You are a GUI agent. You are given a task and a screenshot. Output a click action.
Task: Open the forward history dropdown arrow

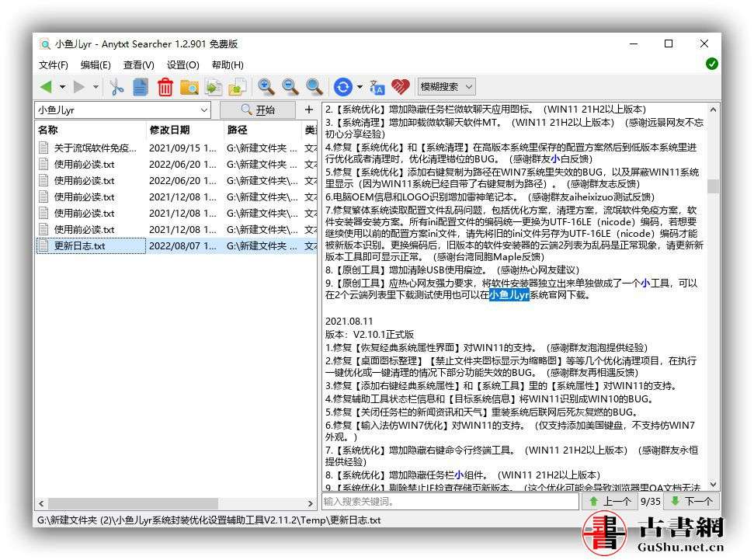coord(96,87)
